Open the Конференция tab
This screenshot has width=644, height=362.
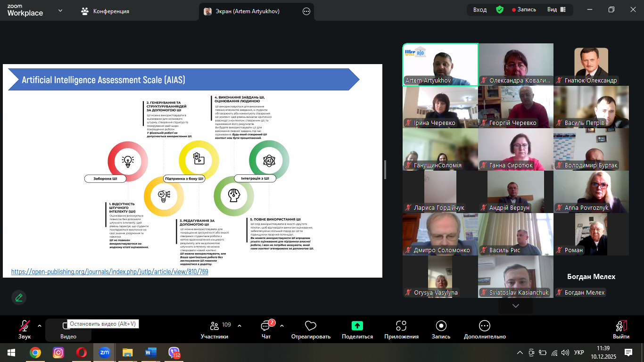(106, 11)
